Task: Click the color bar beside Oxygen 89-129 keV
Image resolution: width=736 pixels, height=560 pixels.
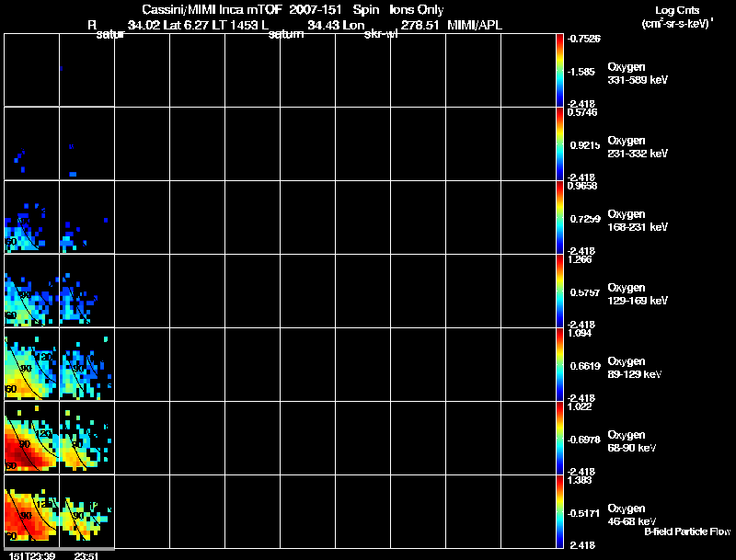Action: tap(559, 364)
